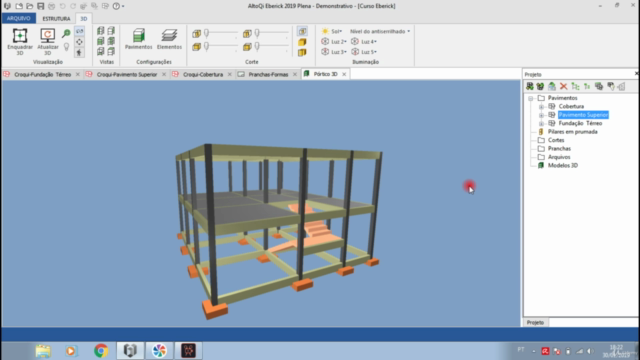This screenshot has width=640, height=360.
Task: Click the green Modelos 3D icon
Action: click(x=541, y=165)
